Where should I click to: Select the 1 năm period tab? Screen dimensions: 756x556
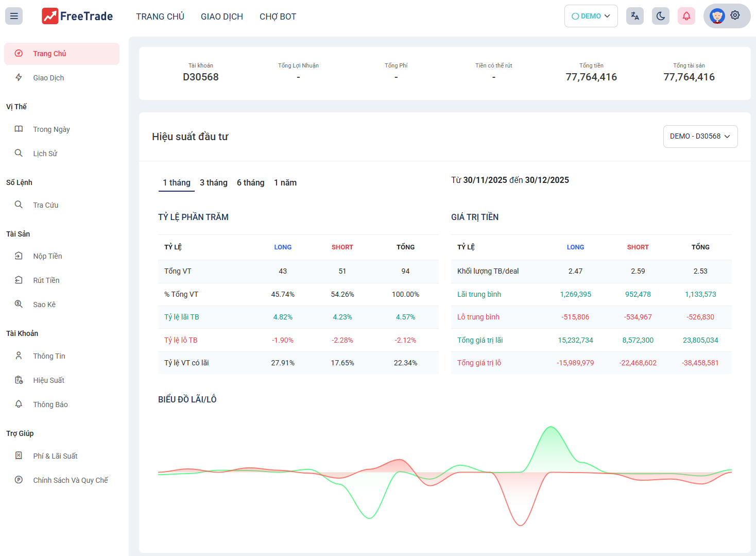pos(285,183)
